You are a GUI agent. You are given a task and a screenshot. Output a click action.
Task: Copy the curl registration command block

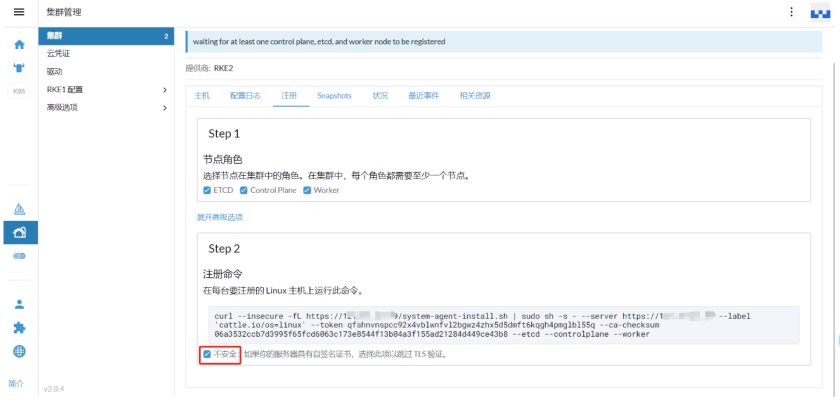[x=504, y=325]
